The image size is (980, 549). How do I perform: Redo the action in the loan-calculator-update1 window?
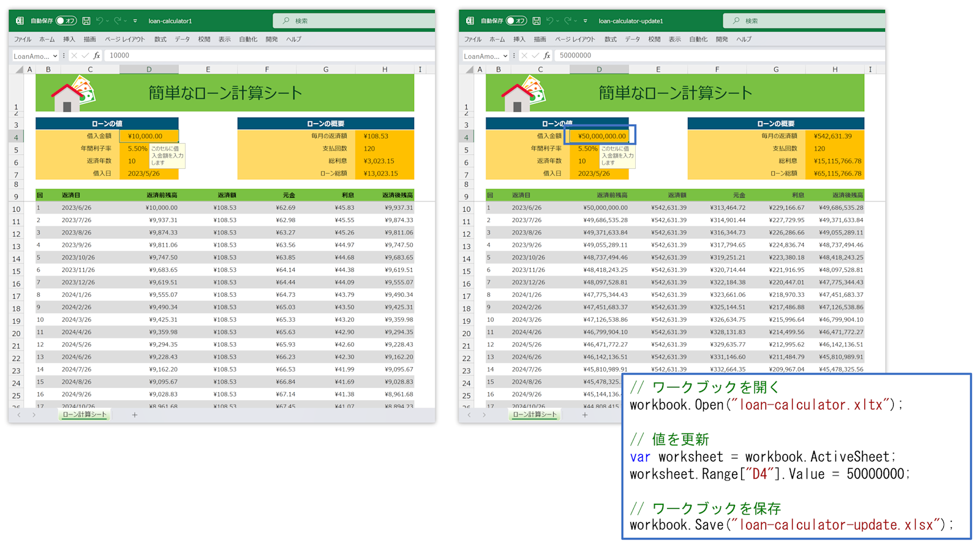pos(568,21)
